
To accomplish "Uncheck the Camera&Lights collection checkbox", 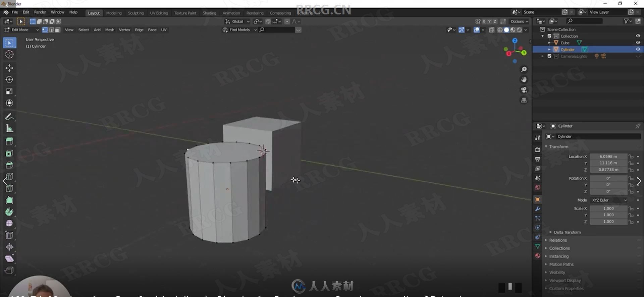I will [549, 56].
